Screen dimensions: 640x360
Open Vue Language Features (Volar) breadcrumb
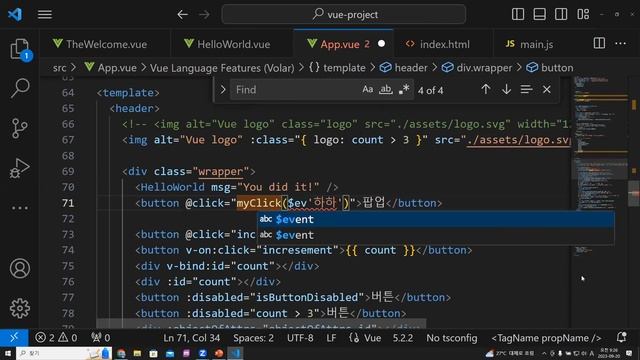(x=222, y=68)
